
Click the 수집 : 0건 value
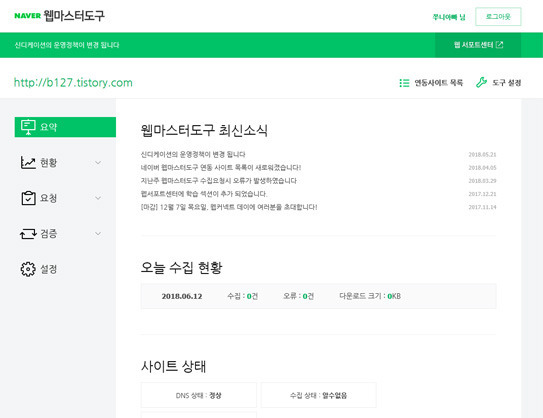pyautogui.click(x=242, y=296)
